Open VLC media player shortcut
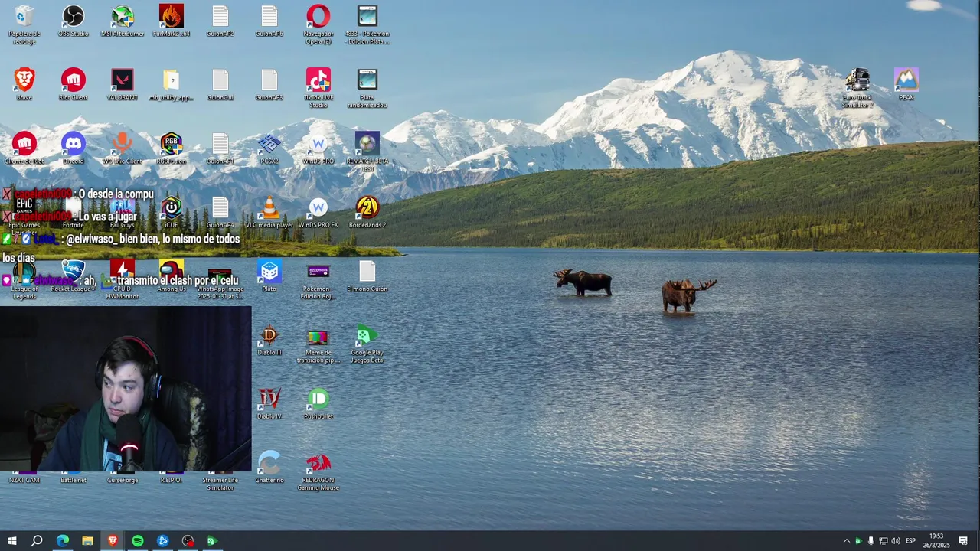980x551 pixels. click(269, 212)
